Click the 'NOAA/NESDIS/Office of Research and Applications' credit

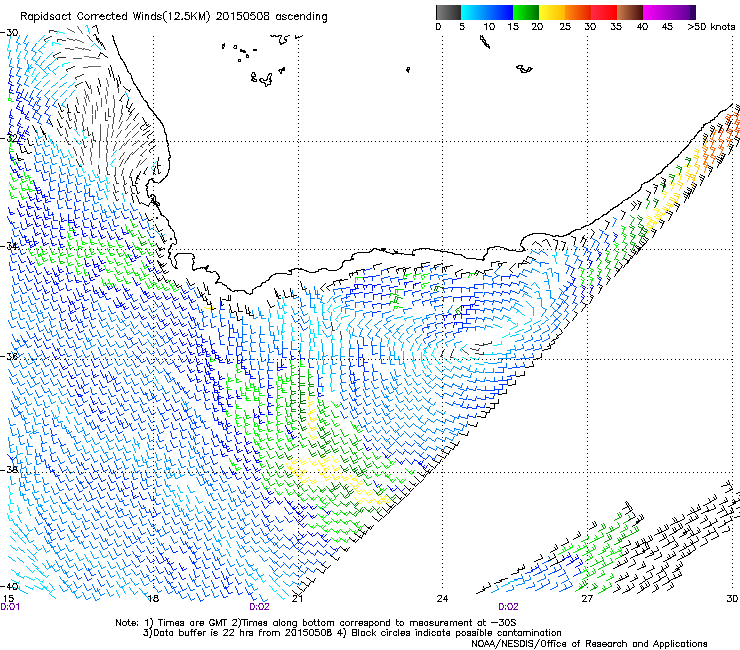(x=589, y=643)
